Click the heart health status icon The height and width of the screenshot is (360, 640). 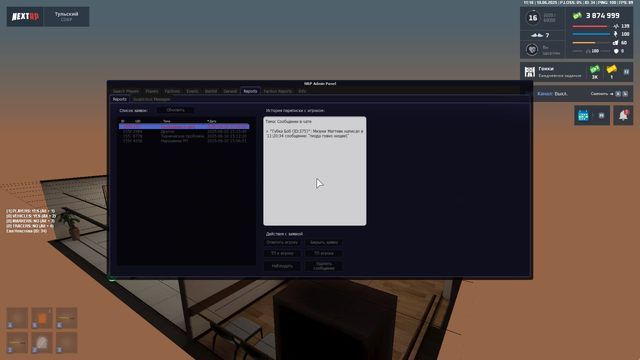532,50
